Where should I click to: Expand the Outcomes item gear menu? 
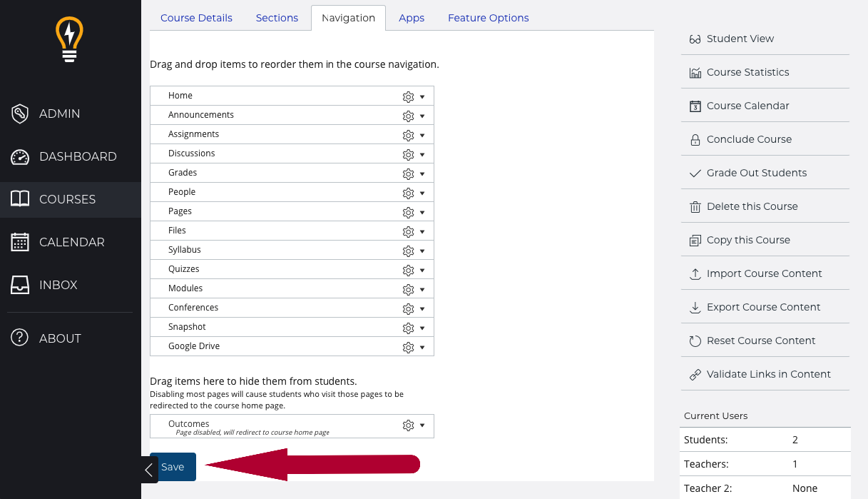click(x=413, y=425)
